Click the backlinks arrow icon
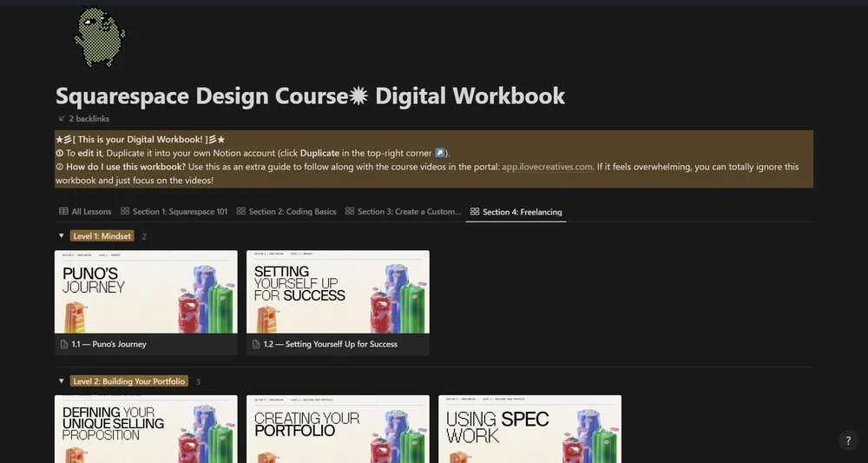This screenshot has height=463, width=868. 62,118
